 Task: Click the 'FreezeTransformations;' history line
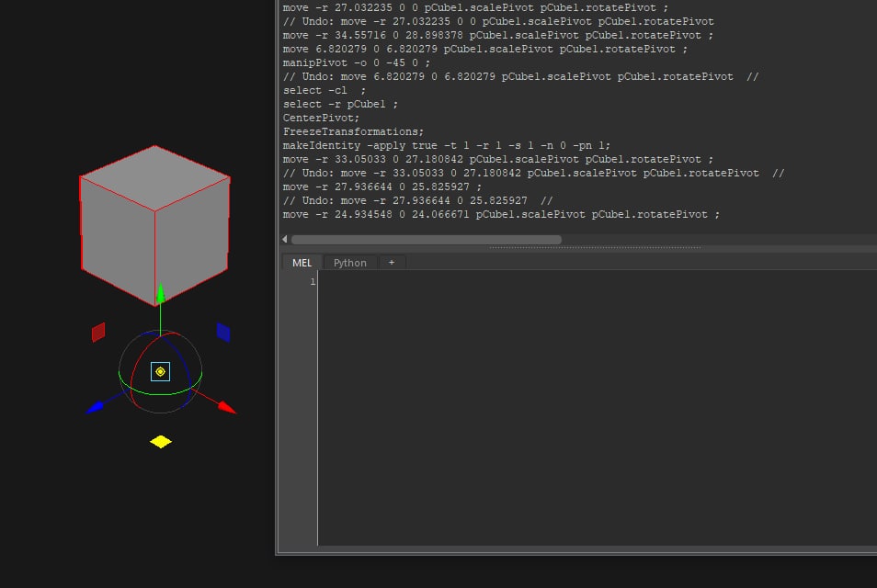click(354, 132)
